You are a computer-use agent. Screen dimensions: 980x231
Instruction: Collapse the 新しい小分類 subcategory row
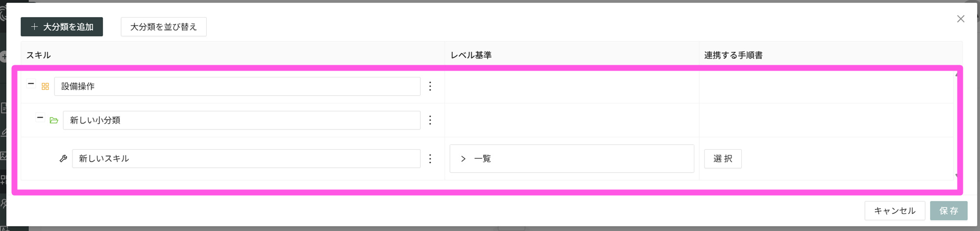point(40,118)
